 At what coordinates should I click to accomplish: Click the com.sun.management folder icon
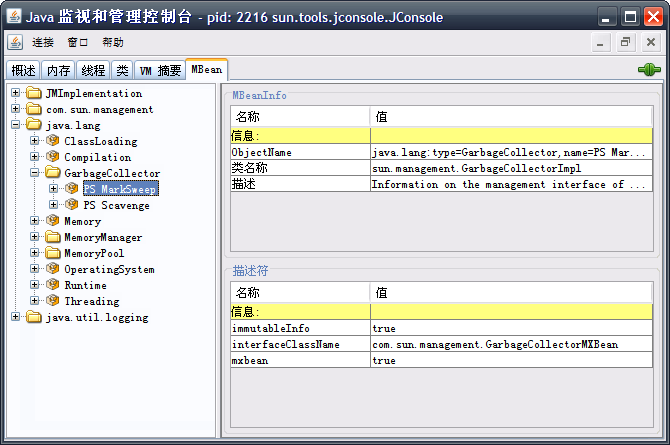34,109
